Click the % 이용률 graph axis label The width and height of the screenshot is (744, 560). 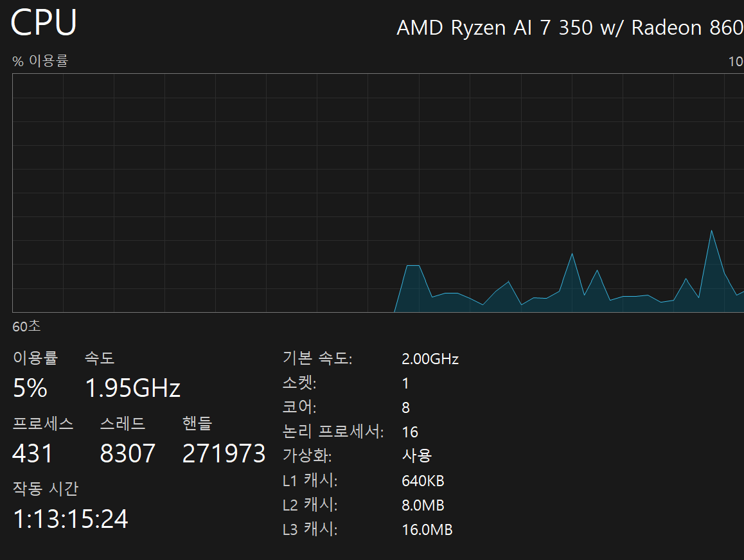tap(40, 61)
